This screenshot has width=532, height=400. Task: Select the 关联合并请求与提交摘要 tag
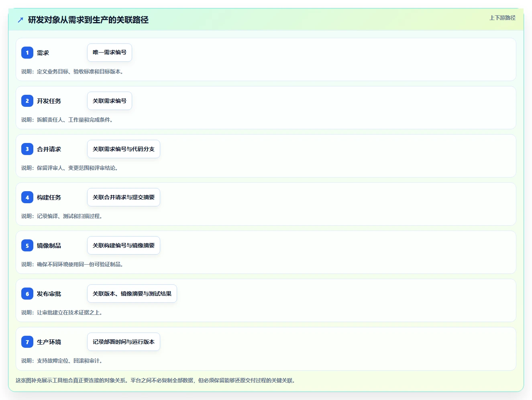tap(124, 197)
